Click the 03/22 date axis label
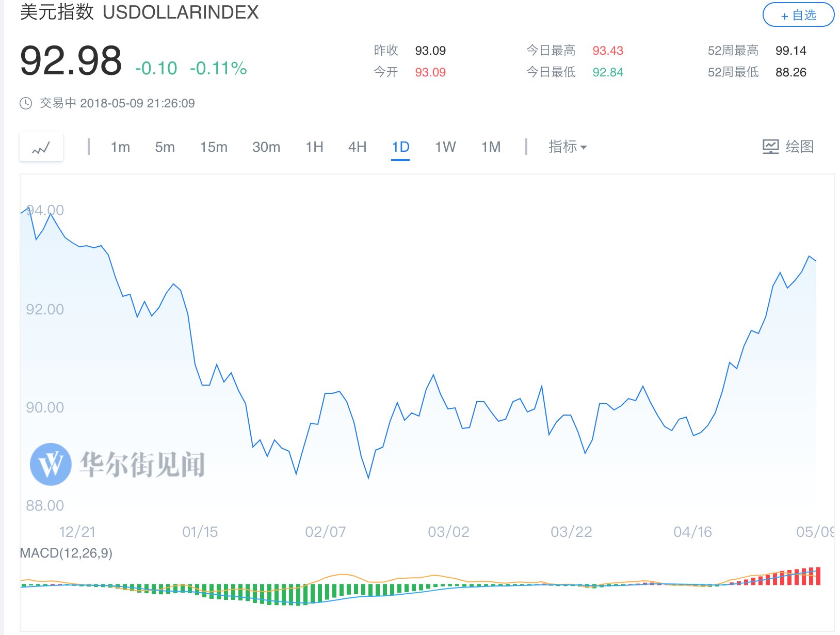 point(571,532)
